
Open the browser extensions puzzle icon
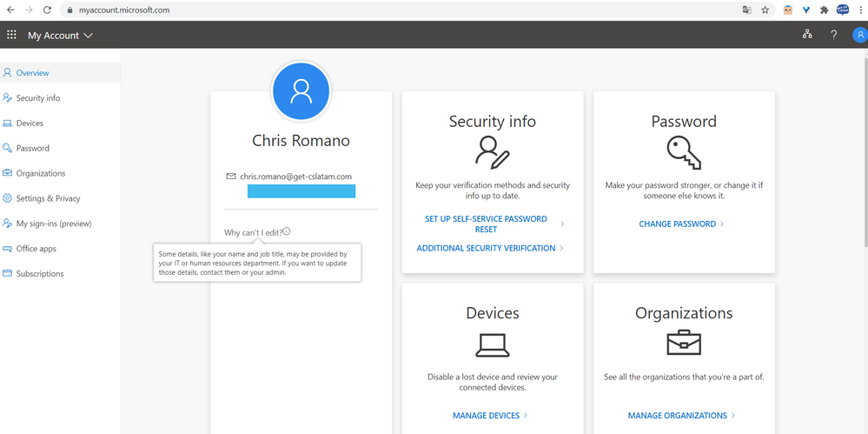(825, 10)
